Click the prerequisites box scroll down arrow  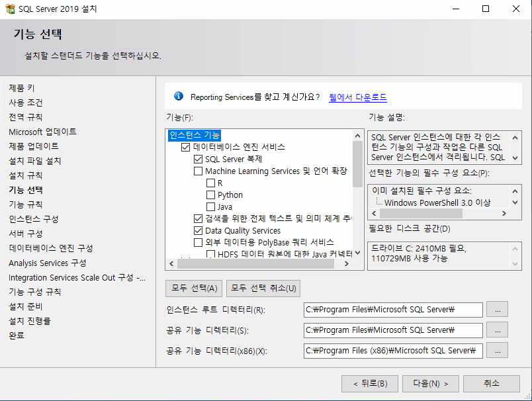coord(515,202)
